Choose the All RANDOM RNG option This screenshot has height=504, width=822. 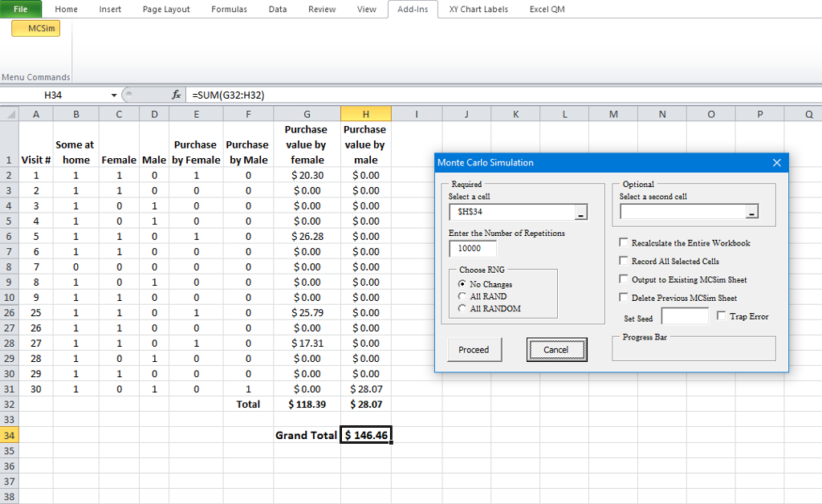coord(462,308)
